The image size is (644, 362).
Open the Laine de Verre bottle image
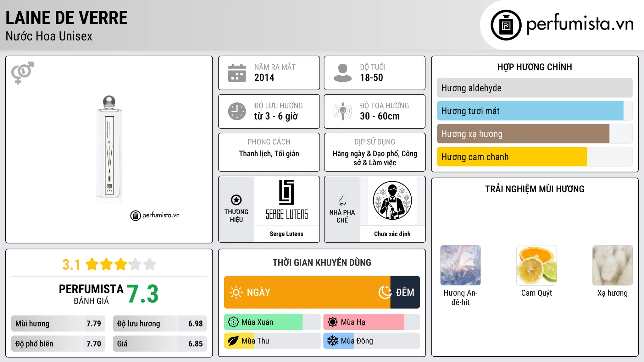(x=109, y=150)
